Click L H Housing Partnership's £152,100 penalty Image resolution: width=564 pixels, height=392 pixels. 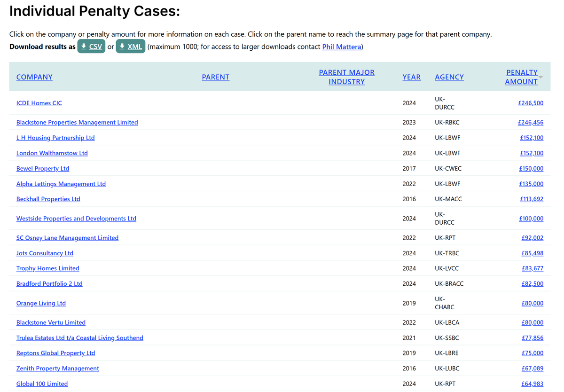[x=532, y=138]
